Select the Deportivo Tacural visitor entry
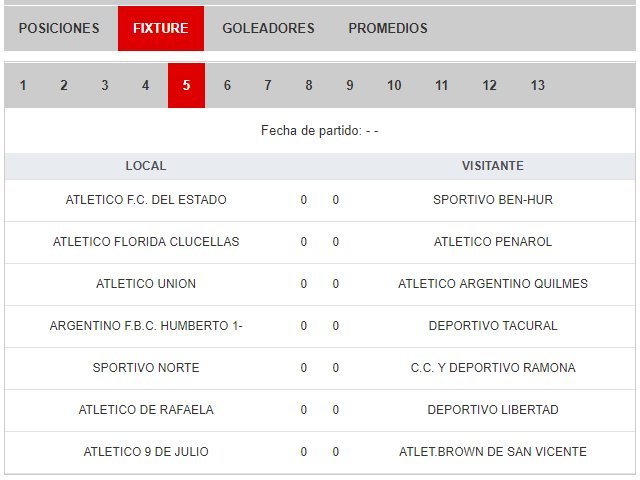 (x=493, y=326)
